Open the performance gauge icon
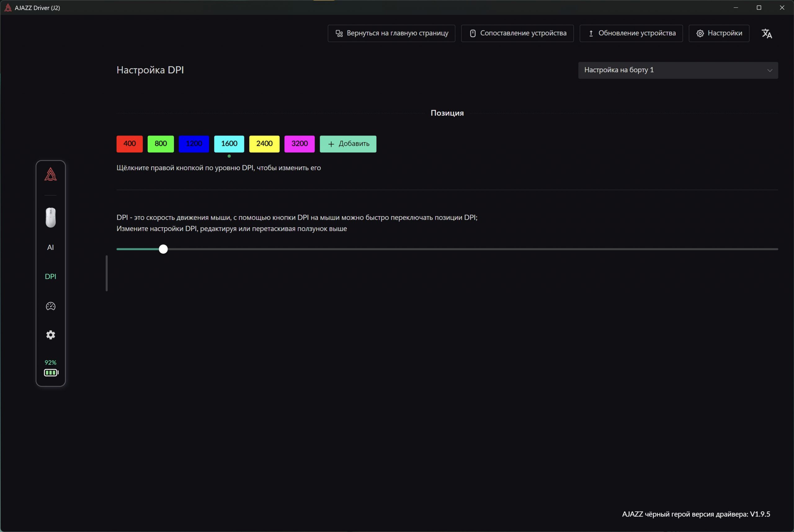This screenshot has height=532, width=794. pyautogui.click(x=51, y=306)
